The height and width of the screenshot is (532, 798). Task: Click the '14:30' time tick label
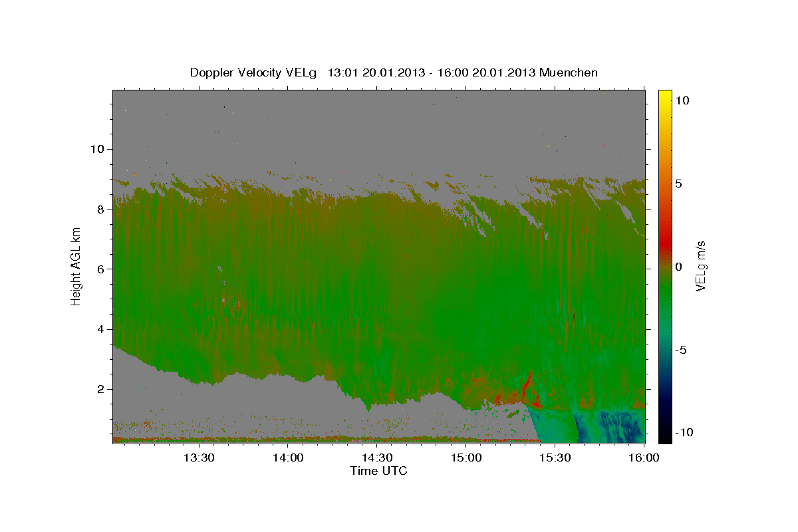(x=377, y=458)
